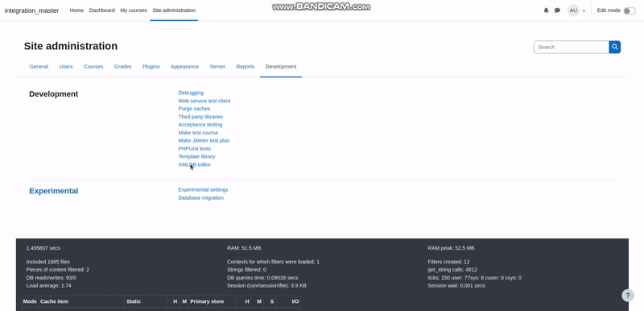Open the Experimental category heading link

click(53, 191)
